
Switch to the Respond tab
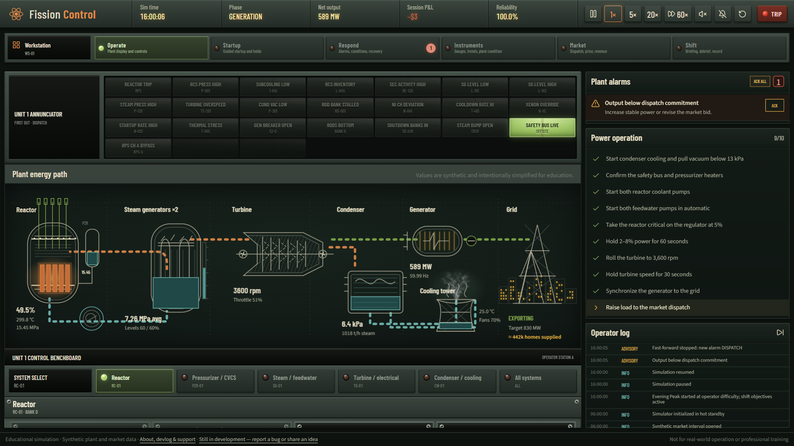(382, 48)
